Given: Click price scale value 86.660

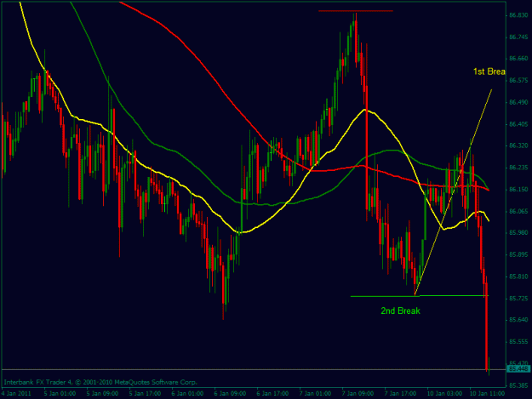Looking at the screenshot, I should click(518, 59).
